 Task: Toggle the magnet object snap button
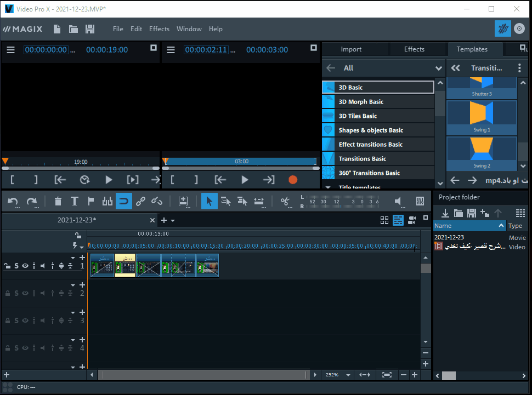[124, 202]
